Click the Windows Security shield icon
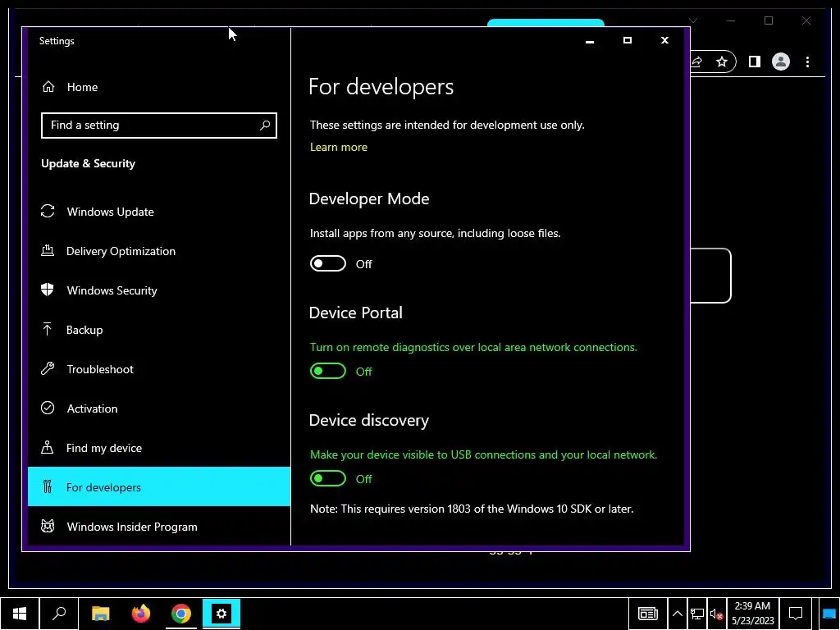 (48, 290)
